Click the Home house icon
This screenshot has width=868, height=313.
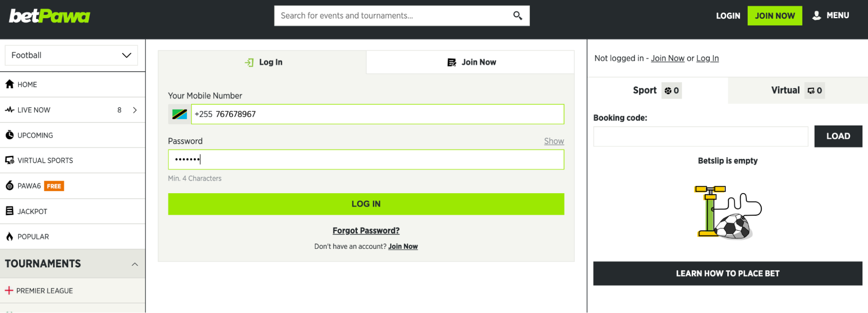[10, 84]
